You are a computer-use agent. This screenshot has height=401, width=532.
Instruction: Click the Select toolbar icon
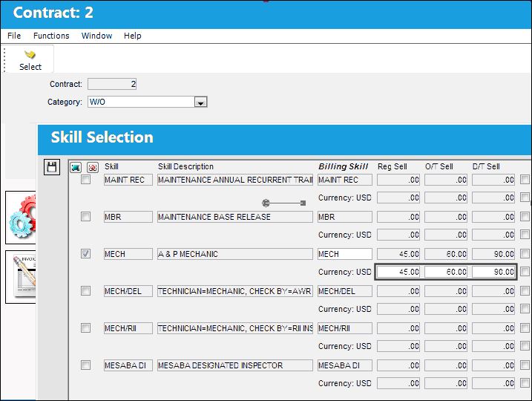[x=30, y=59]
